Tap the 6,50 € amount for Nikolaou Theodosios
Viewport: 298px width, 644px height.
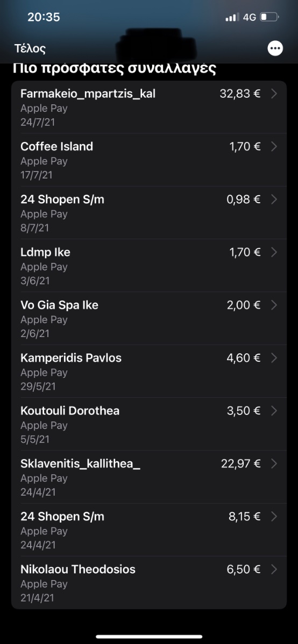(243, 569)
